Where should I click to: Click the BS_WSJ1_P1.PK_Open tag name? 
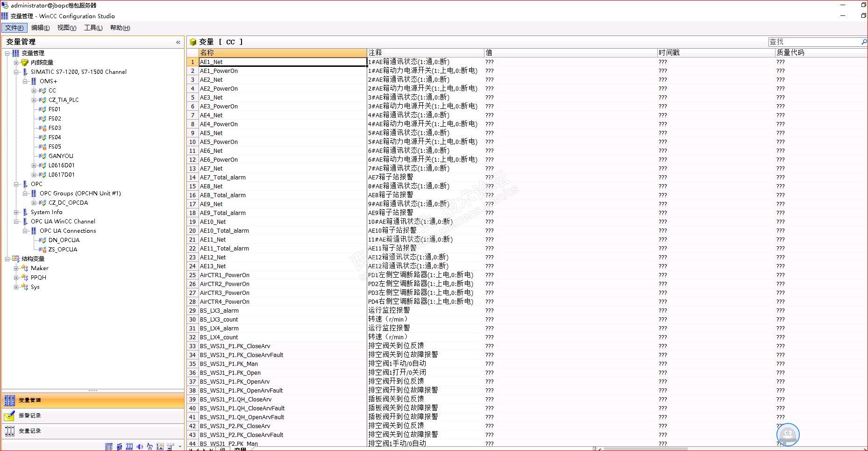pos(230,373)
